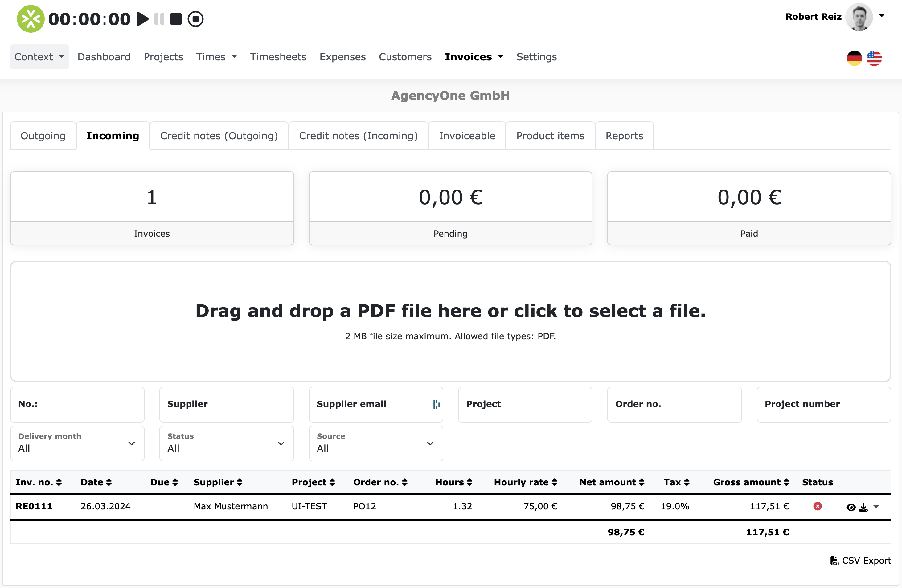902x588 pixels.
Task: Click the circular record timer icon
Action: click(195, 19)
